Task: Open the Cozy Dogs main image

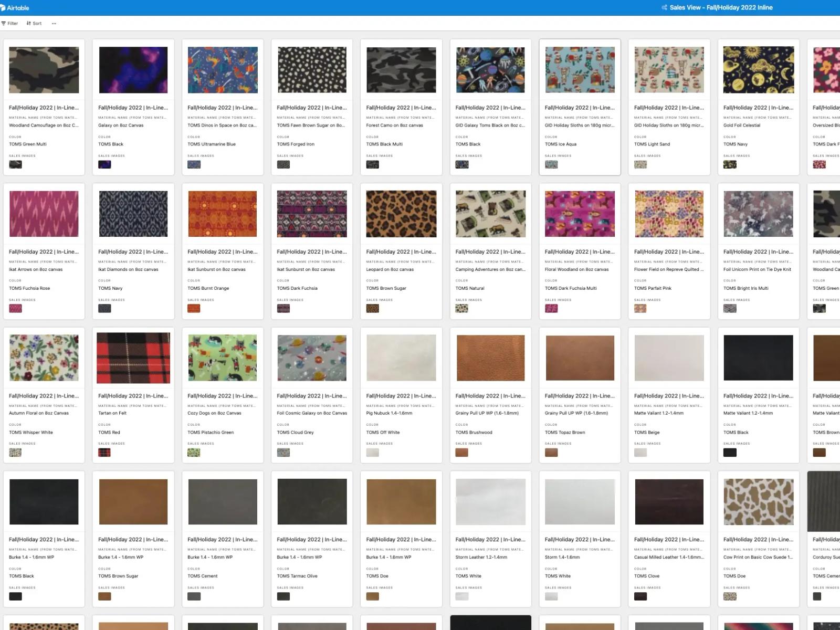Action: click(223, 358)
